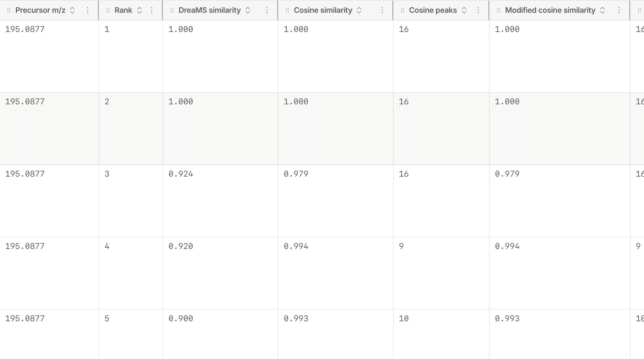Toggle sort on DreaMS similarity column
Viewport: 644px width, 359px height.
click(x=248, y=10)
